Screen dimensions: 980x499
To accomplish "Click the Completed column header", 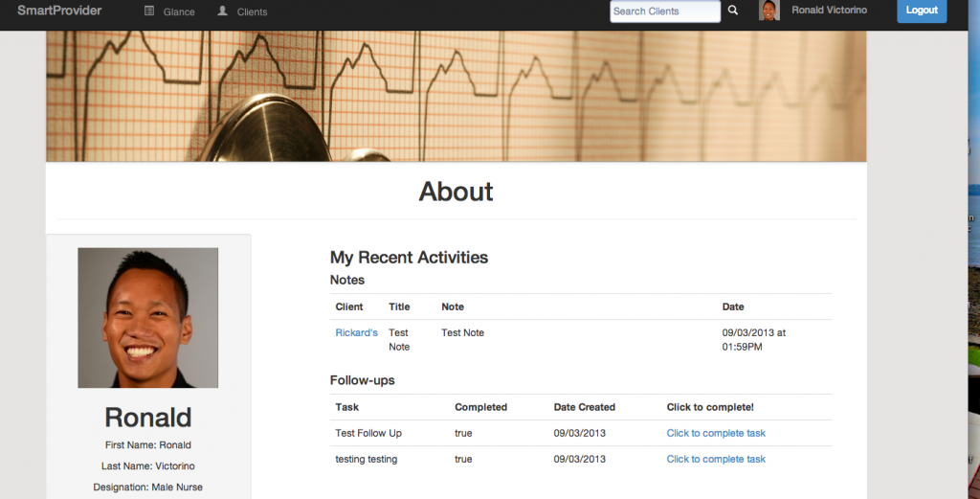I will (480, 407).
